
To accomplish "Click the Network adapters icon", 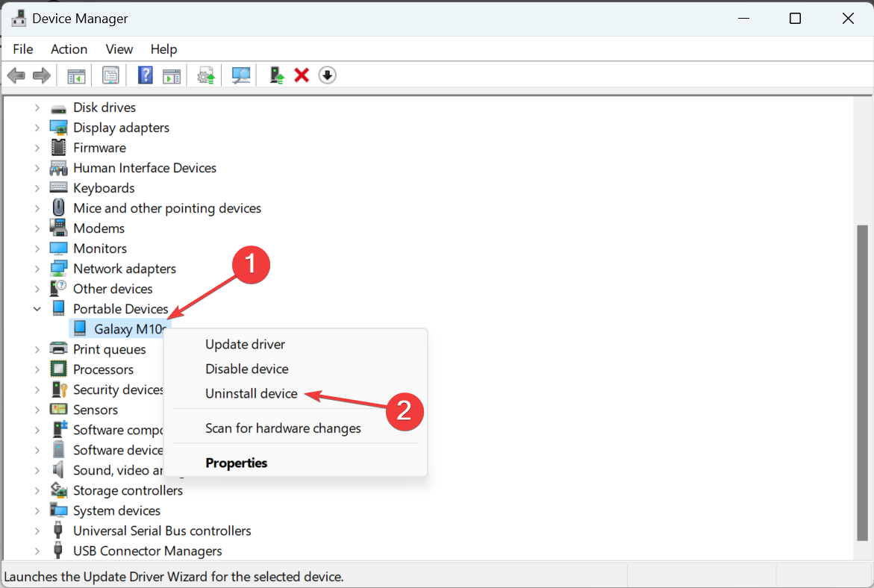I will [x=58, y=269].
